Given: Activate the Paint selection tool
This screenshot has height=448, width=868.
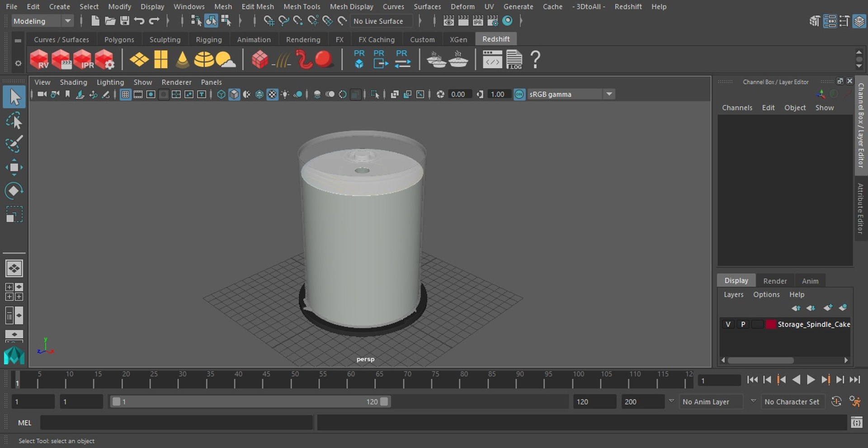Looking at the screenshot, I should click(14, 144).
